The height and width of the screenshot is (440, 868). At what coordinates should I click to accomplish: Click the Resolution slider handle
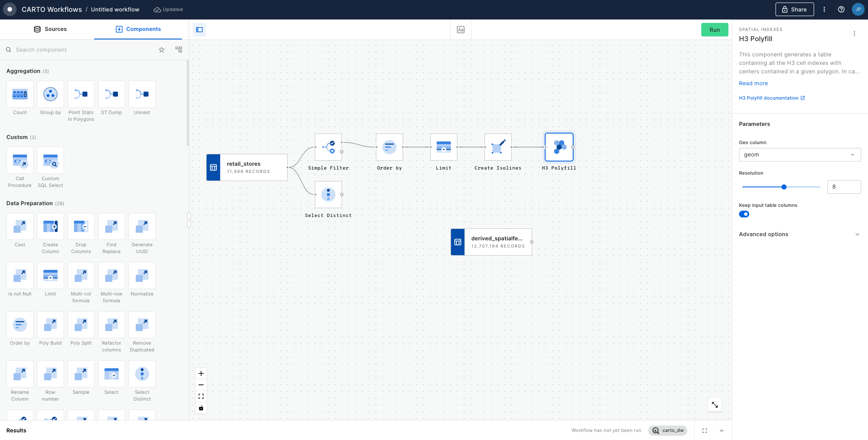pyautogui.click(x=784, y=187)
